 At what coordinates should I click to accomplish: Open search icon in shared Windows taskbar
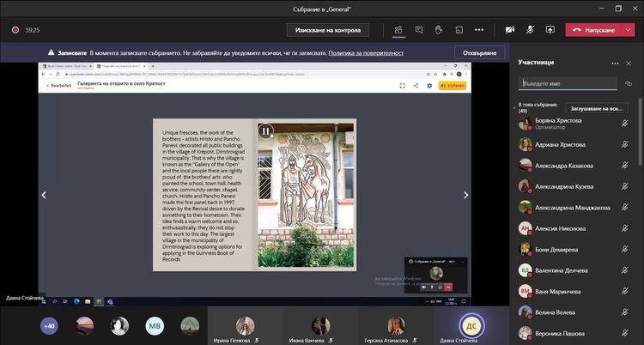point(55,301)
